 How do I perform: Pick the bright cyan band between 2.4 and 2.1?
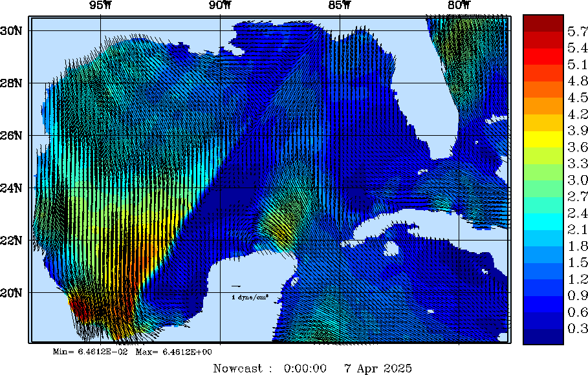[x=543, y=222]
